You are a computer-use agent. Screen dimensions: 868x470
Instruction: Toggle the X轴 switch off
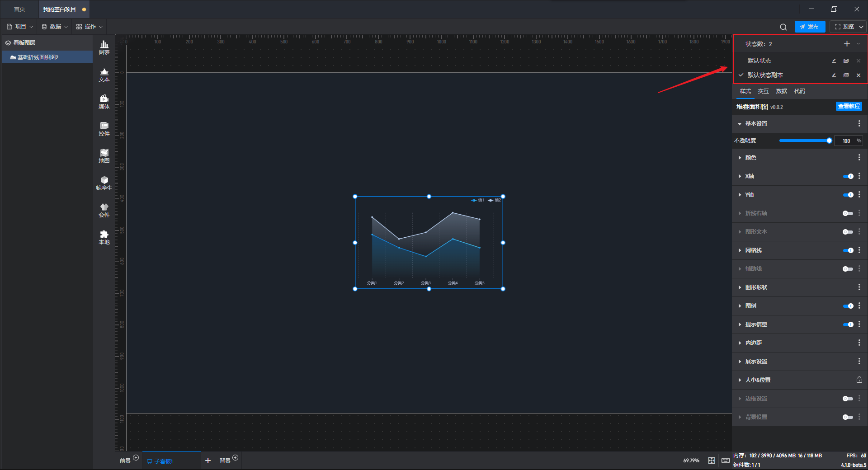click(848, 176)
